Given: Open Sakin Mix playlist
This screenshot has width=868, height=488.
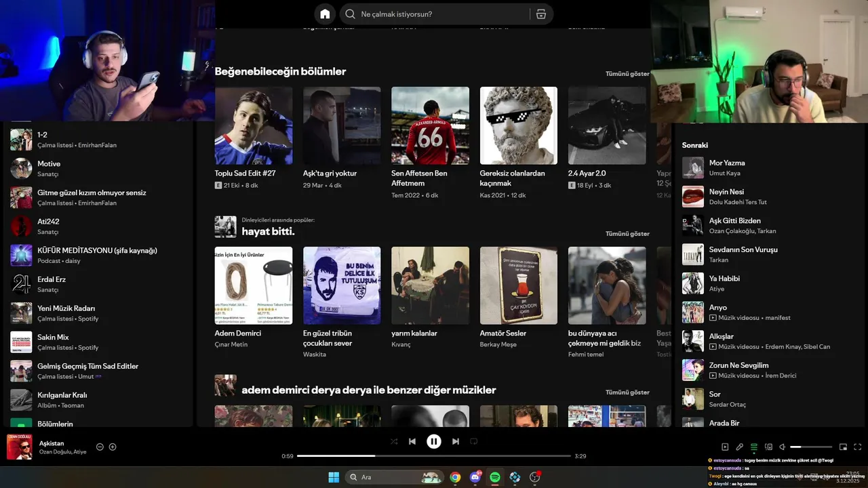Looking at the screenshot, I should 99,342.
